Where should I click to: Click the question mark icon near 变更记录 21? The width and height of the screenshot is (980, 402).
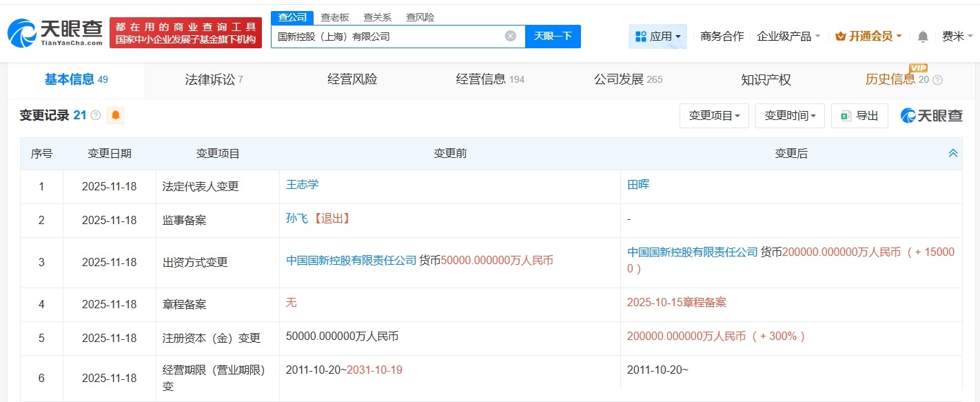click(x=94, y=115)
